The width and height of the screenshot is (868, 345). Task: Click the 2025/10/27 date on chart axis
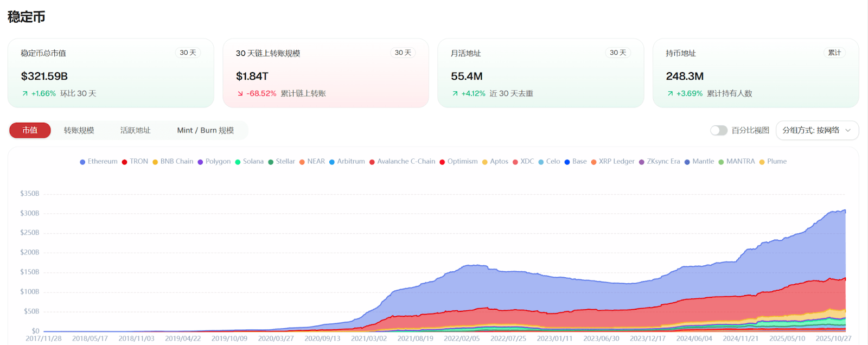pyautogui.click(x=833, y=338)
